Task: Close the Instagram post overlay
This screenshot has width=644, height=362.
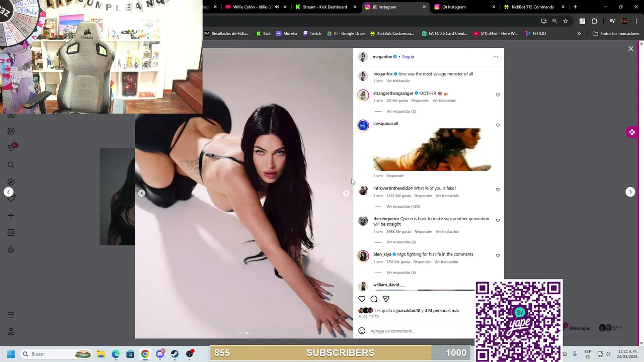Action: (630, 49)
